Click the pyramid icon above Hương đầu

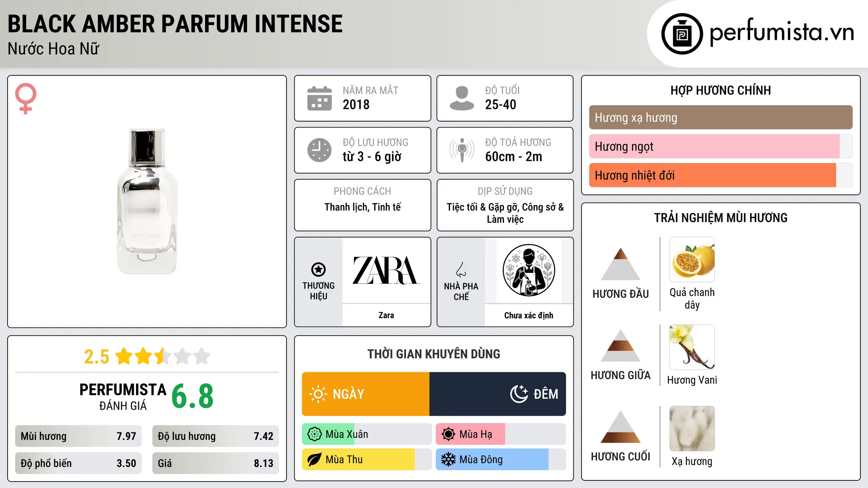pos(620,264)
